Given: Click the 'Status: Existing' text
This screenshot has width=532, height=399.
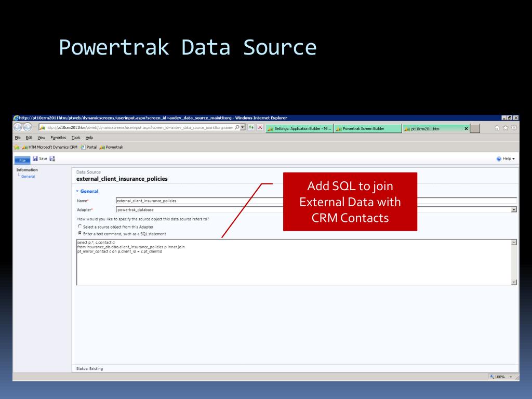Looking at the screenshot, I should [x=89, y=368].
